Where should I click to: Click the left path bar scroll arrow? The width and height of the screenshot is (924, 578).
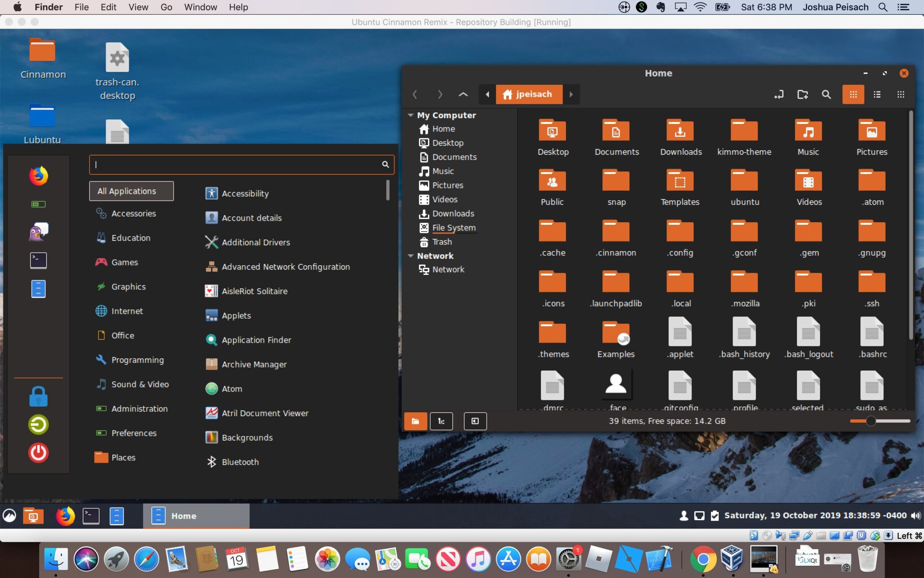487,94
